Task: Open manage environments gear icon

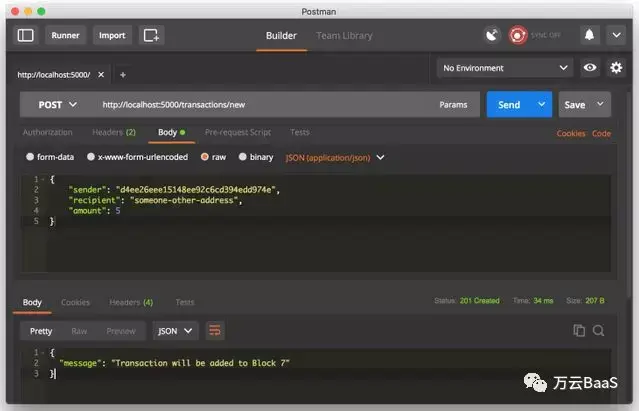Action: (x=616, y=68)
